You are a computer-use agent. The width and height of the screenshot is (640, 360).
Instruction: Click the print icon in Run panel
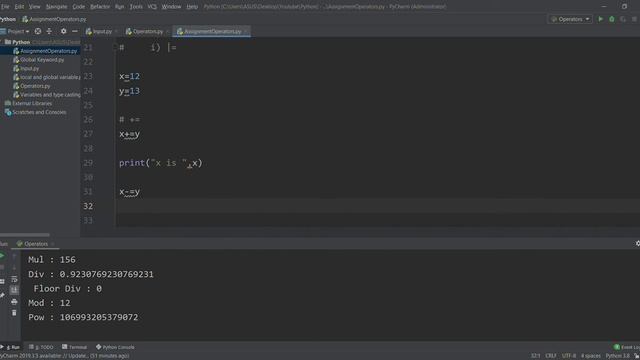[x=14, y=302]
